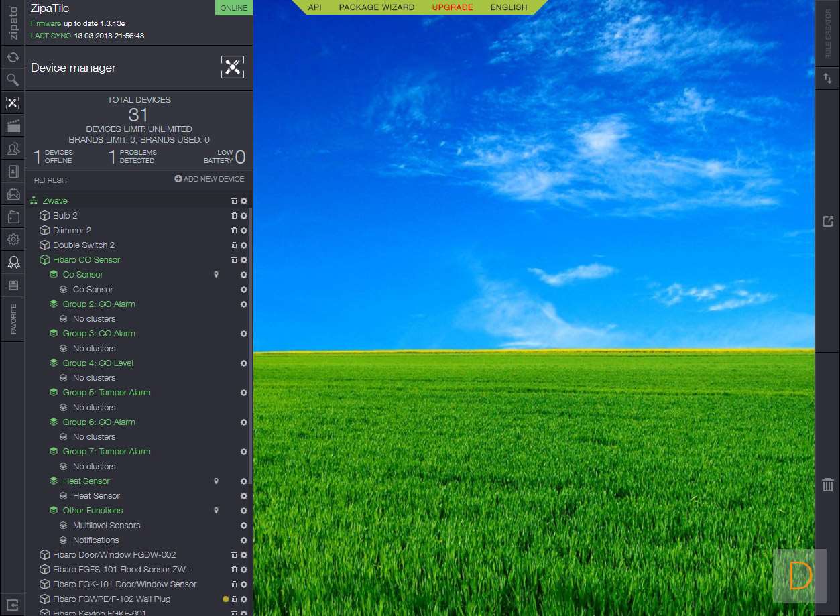
Task: Open the PACKAGE WIZARD menu item
Action: coord(376,7)
